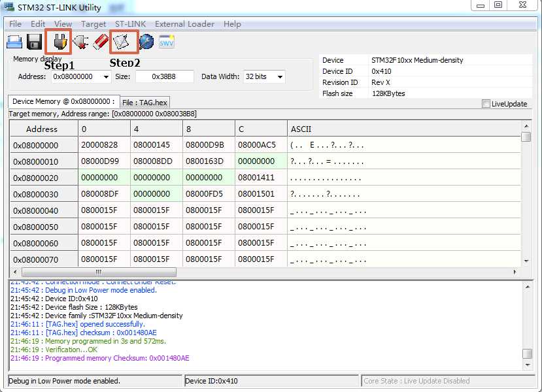Click the Save file floppy icon
The image size is (542, 392).
pos(34,42)
